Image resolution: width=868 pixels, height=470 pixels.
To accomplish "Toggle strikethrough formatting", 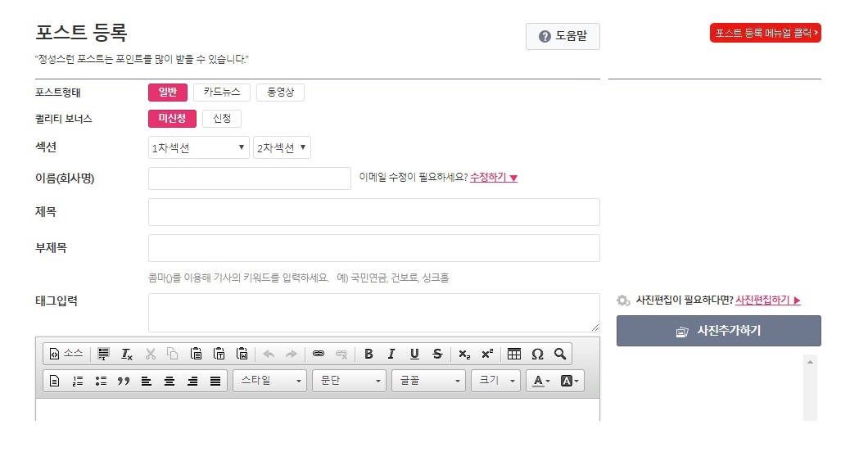I will [437, 354].
